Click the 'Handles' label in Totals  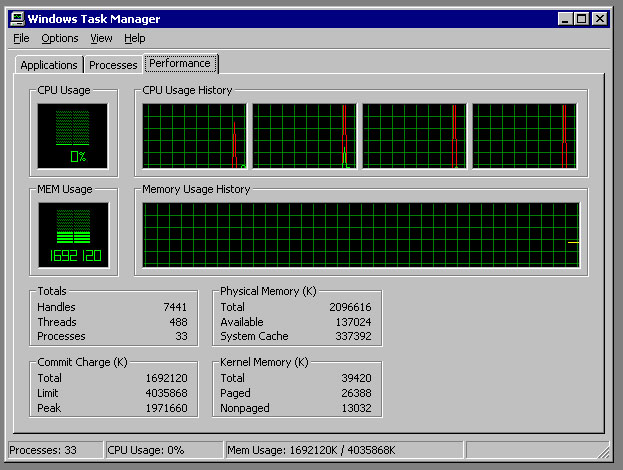tap(56, 307)
